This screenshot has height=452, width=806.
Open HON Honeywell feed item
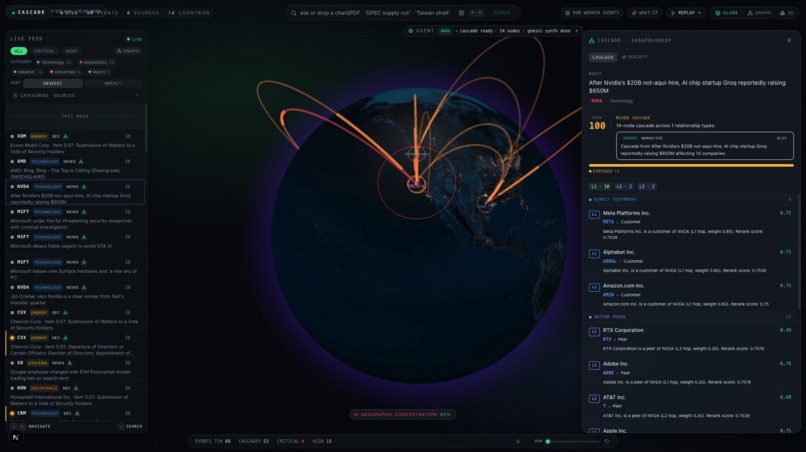75,395
